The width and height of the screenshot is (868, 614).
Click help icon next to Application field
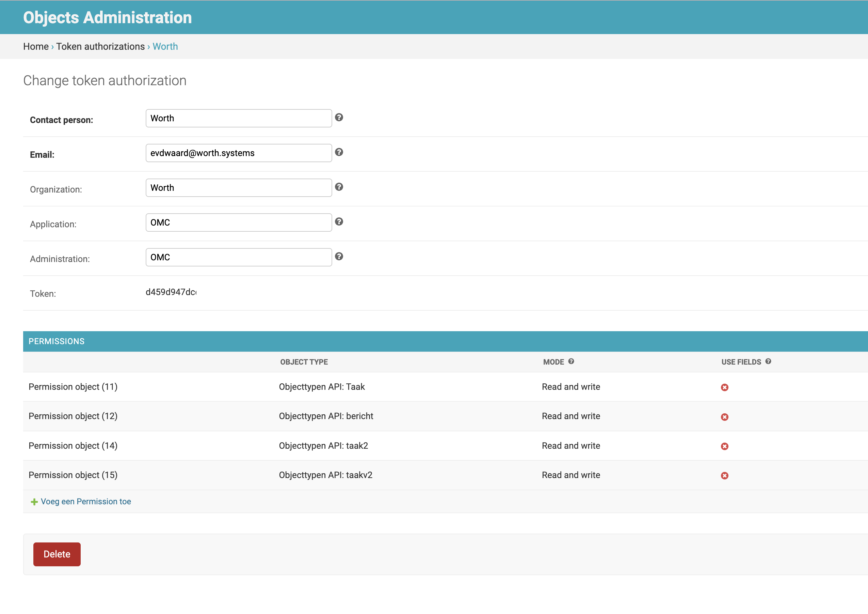[x=339, y=222]
